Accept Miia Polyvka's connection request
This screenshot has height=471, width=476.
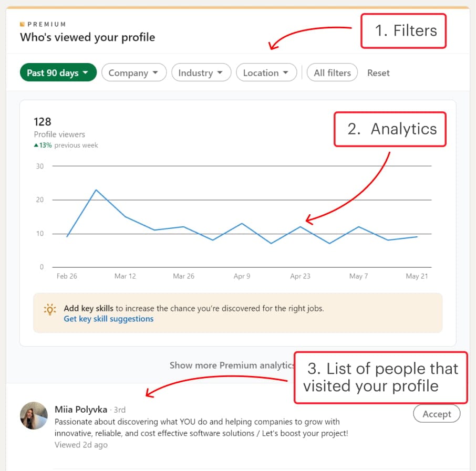pos(437,414)
